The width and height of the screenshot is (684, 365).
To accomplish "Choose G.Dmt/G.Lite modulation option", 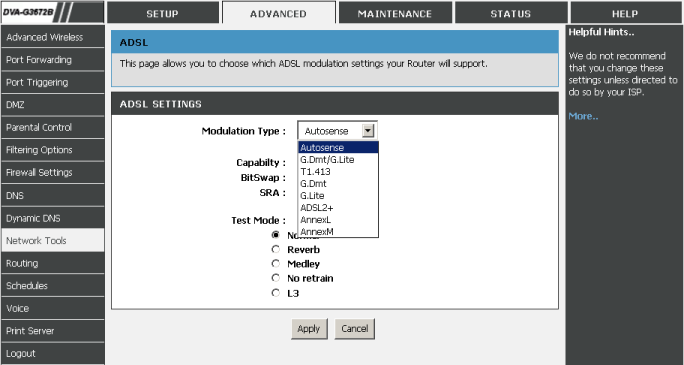I will coord(338,160).
